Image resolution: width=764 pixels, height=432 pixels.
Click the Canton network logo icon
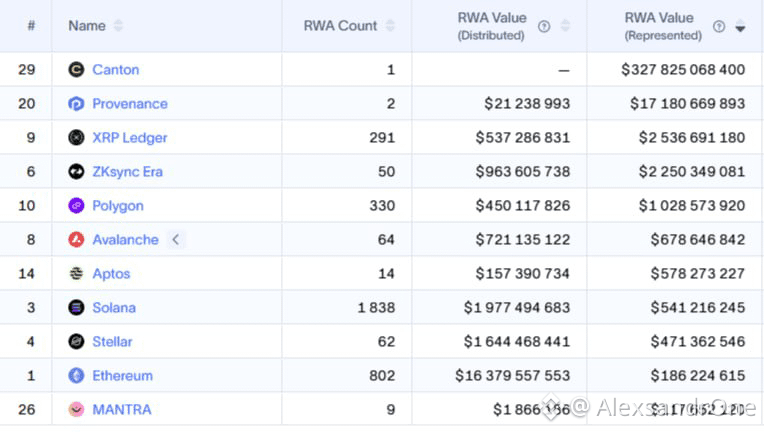point(76,70)
